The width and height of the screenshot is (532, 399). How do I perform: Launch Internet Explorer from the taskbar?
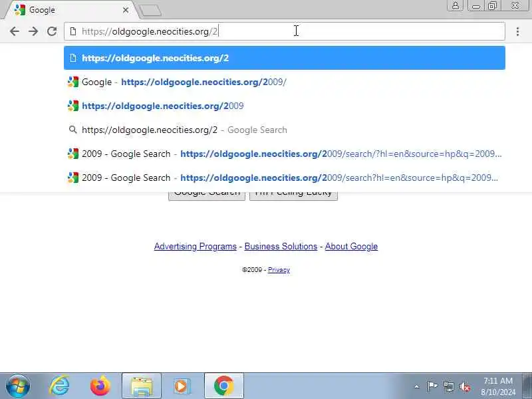click(60, 386)
